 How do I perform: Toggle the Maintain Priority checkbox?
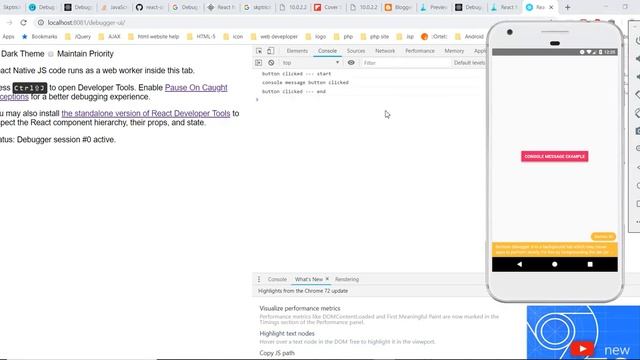click(x=51, y=54)
